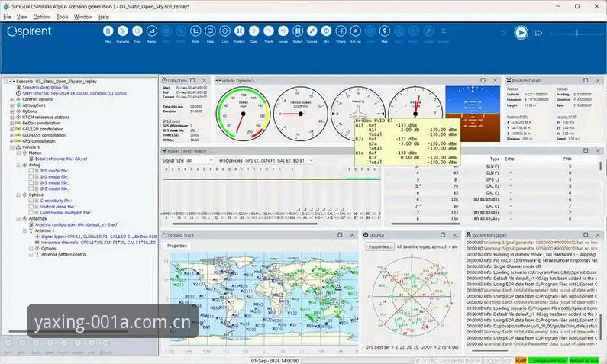Open the Chans channels toolbar icon
Viewport: 607px width, 364px height.
click(341, 31)
